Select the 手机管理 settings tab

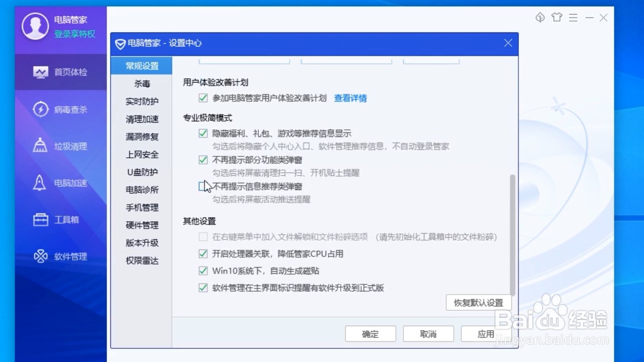[x=142, y=208]
